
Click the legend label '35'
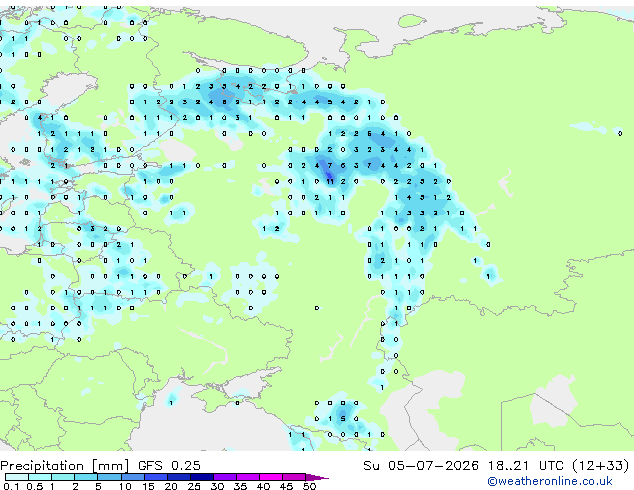click(240, 486)
